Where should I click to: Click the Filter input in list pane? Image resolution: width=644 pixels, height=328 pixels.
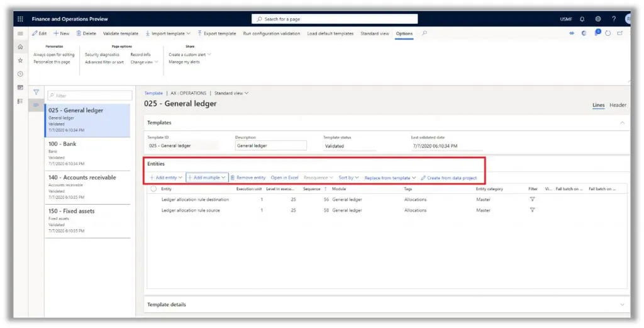click(90, 96)
